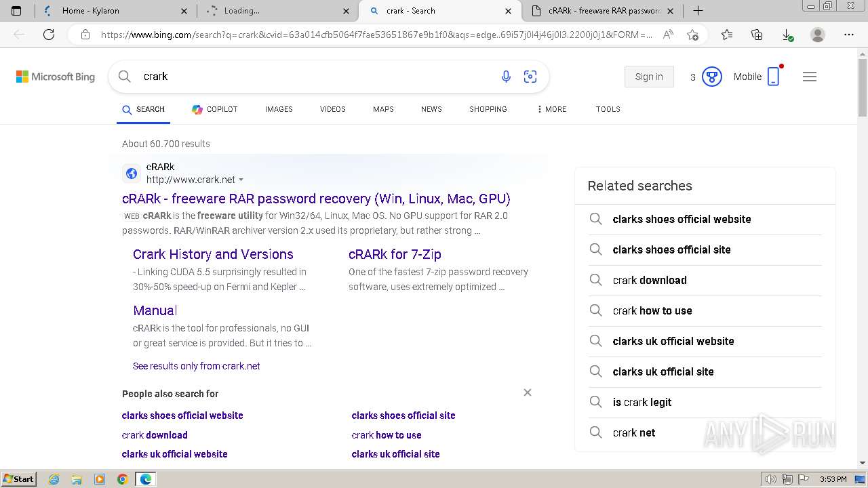Image resolution: width=868 pixels, height=488 pixels.
Task: Click See results only from crark.net
Action: [x=197, y=366]
